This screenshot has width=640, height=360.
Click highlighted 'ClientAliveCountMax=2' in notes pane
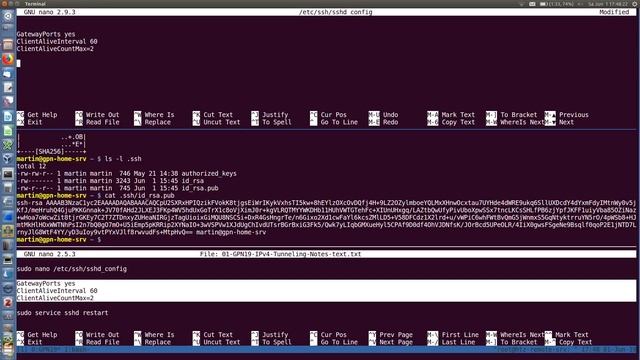tap(55, 298)
